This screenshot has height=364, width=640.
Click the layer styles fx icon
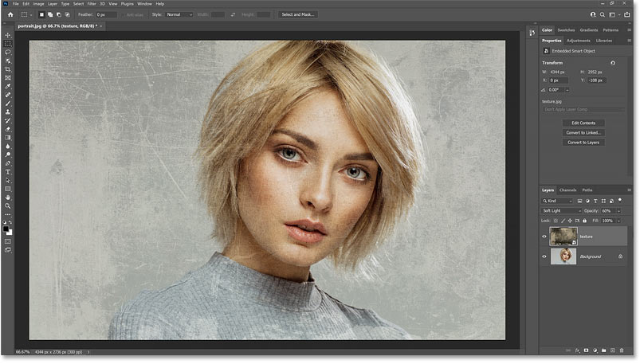[577, 350]
